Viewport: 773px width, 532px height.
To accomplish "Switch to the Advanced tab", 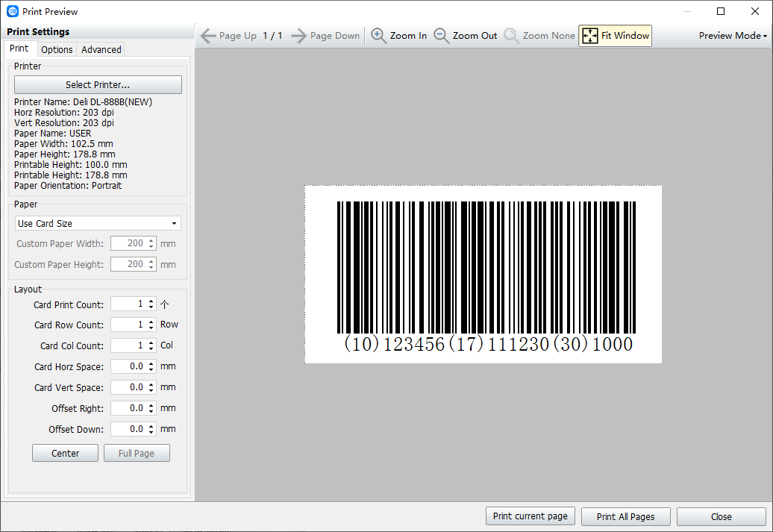I will [101, 49].
